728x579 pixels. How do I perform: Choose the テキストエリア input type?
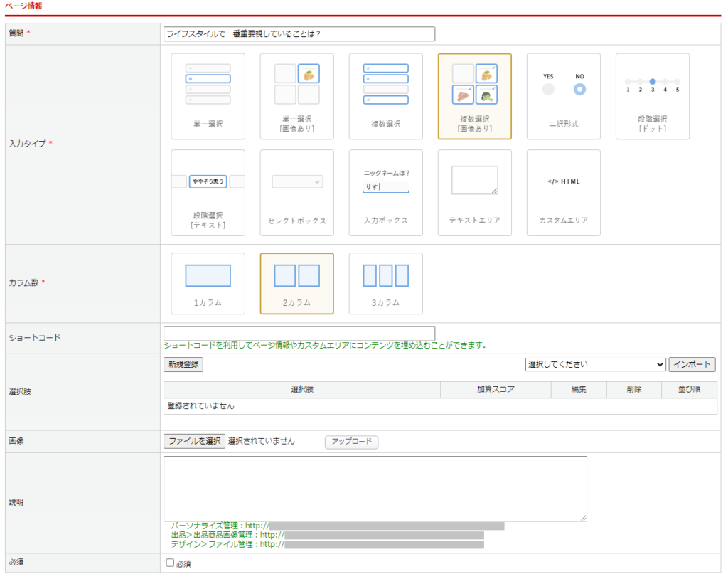pyautogui.click(x=474, y=192)
